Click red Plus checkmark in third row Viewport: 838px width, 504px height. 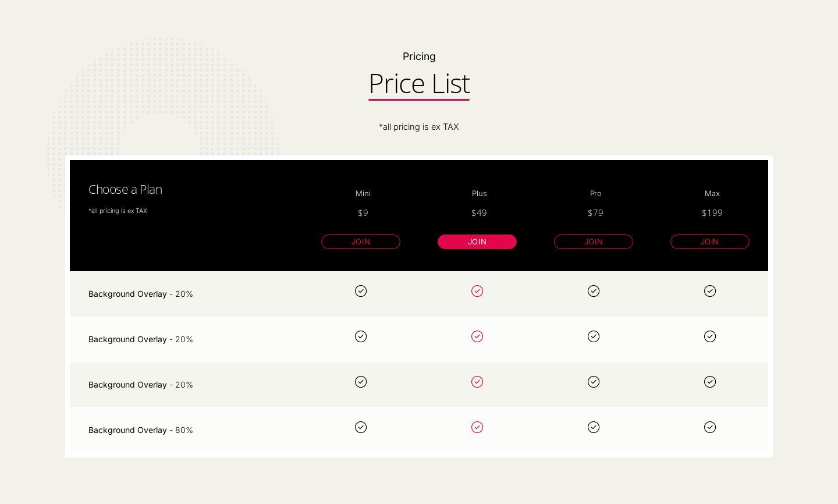[477, 382]
